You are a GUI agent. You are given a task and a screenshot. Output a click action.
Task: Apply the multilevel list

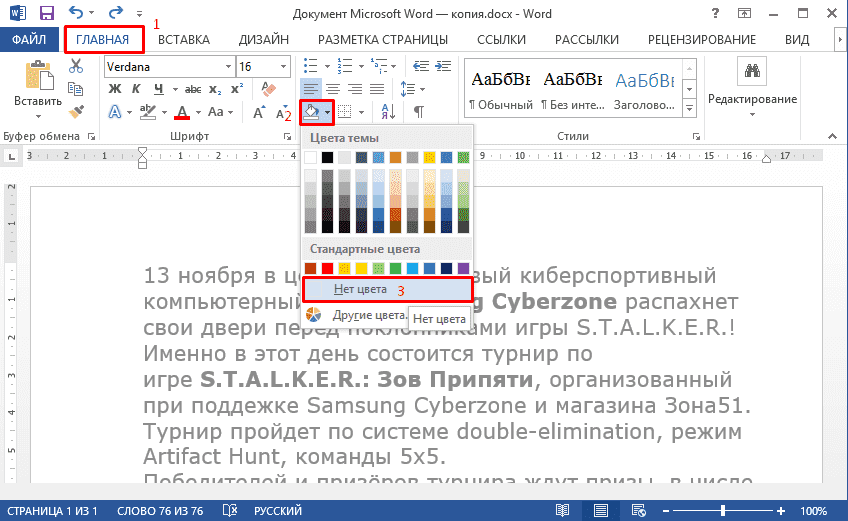pyautogui.click(x=379, y=66)
